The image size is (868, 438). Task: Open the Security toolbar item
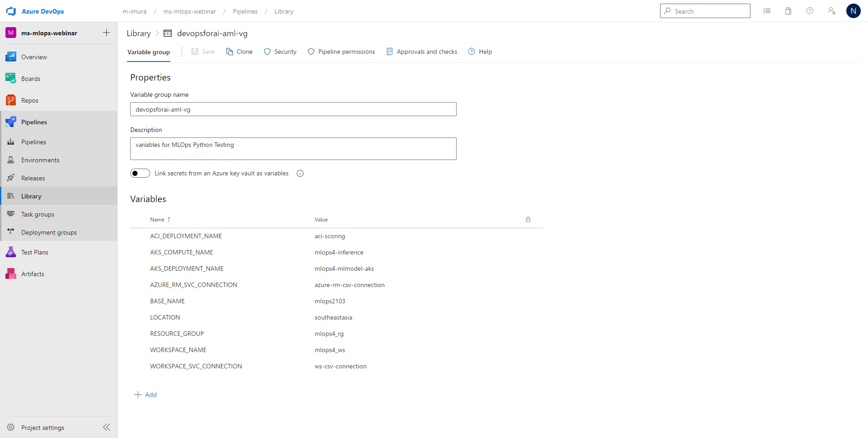coord(280,52)
